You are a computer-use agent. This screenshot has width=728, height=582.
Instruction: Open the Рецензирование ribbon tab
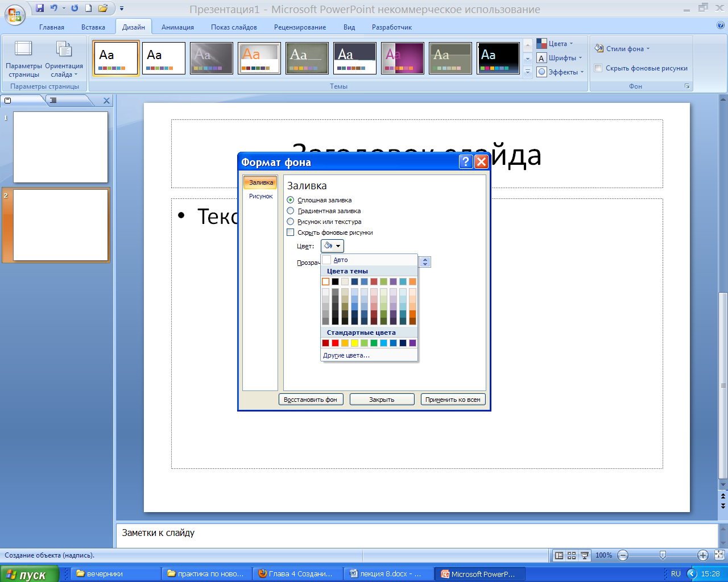coord(300,27)
